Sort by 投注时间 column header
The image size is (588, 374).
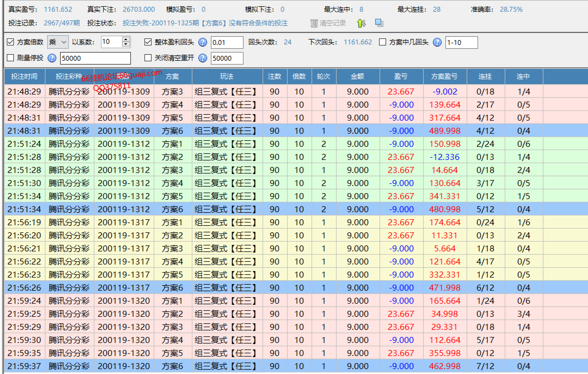point(24,77)
